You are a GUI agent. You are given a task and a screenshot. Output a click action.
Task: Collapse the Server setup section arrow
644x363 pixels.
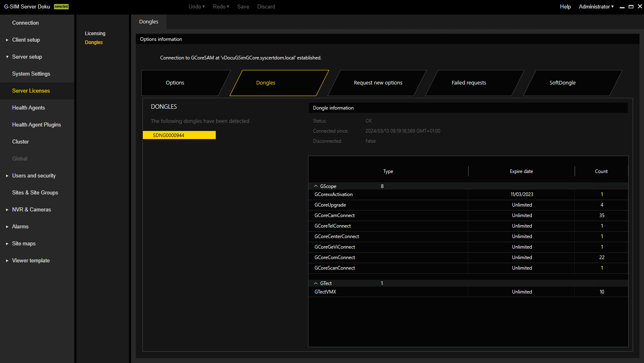(x=7, y=57)
